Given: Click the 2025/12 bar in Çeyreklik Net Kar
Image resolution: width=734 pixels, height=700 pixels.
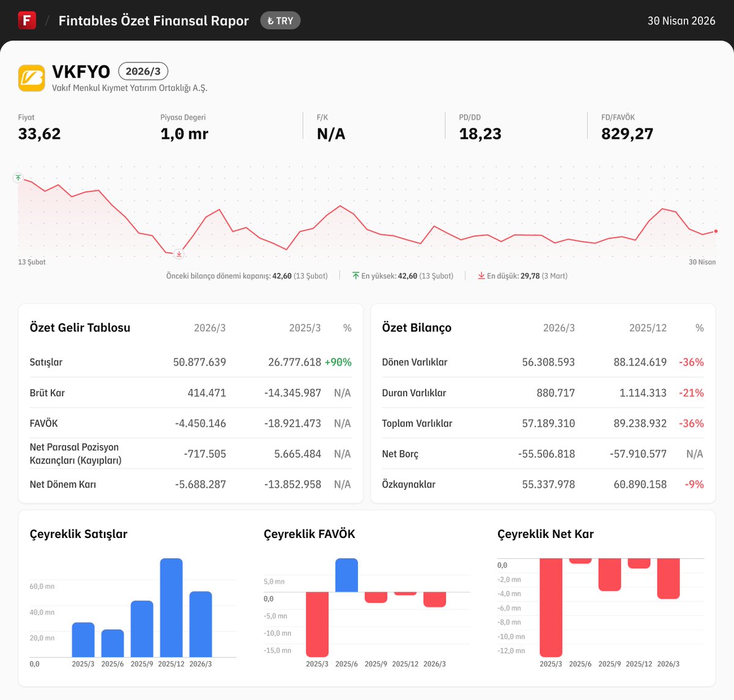Looking at the screenshot, I should (x=639, y=564).
